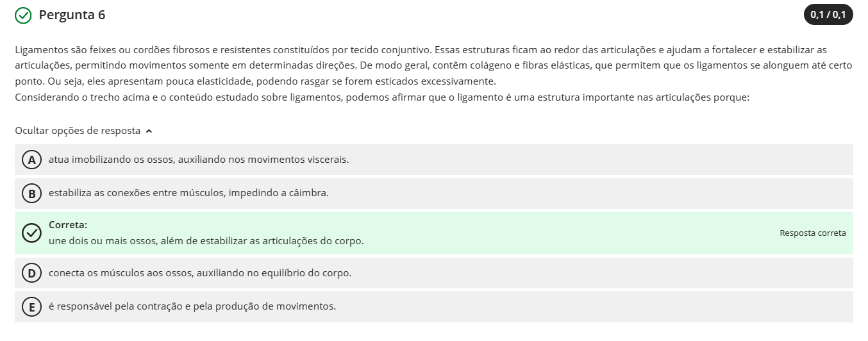Click the green checkmark beside Pergunta 6
Viewport: 868px width, 341px height.
click(23, 15)
